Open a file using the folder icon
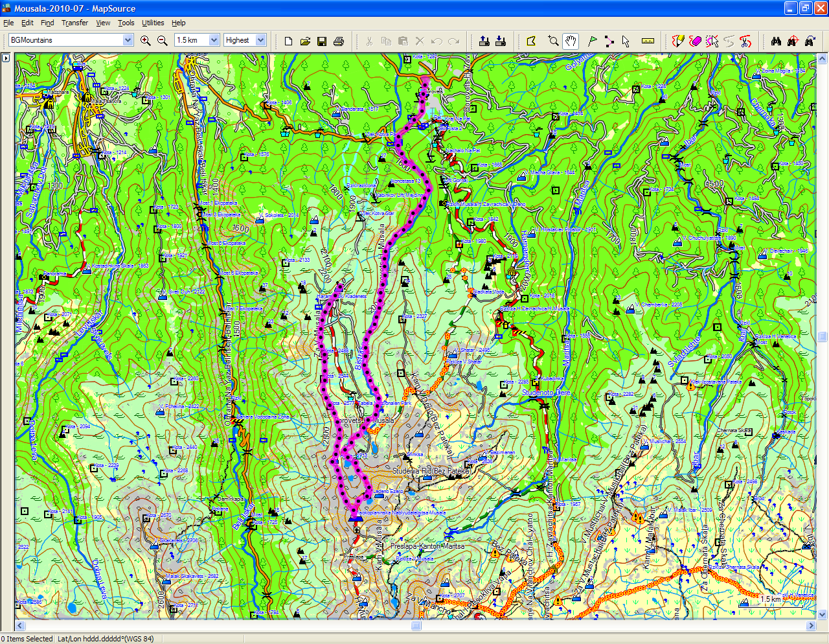The image size is (829, 644). 305,41
